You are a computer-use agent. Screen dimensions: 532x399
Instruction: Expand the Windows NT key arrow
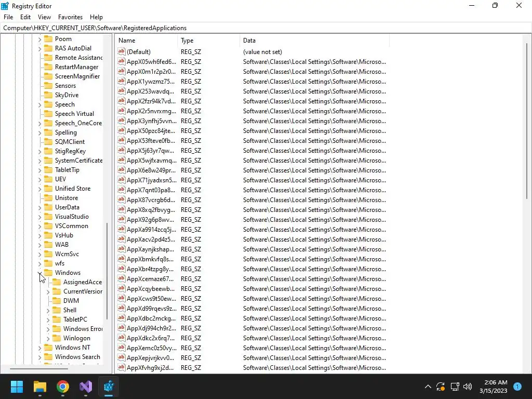39,348
